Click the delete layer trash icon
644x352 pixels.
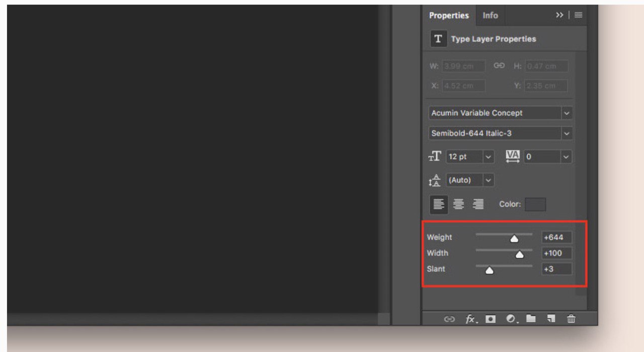(571, 318)
